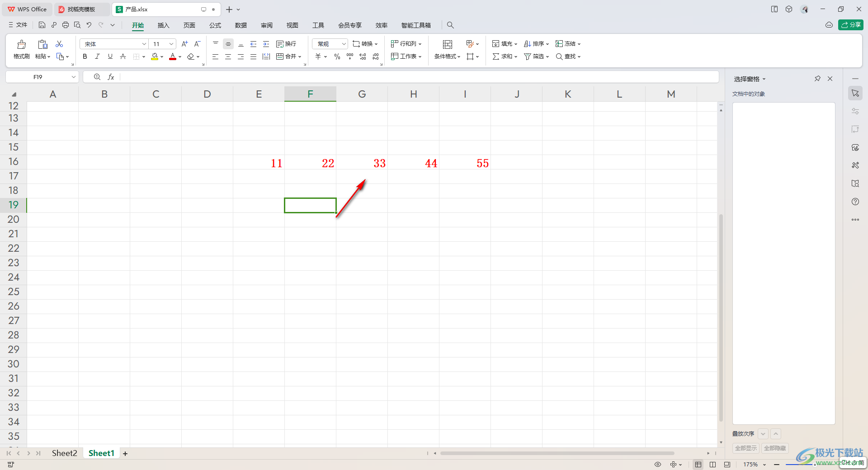Switch to page layout view icon
Screen dimensions: 868x470
tap(712, 465)
